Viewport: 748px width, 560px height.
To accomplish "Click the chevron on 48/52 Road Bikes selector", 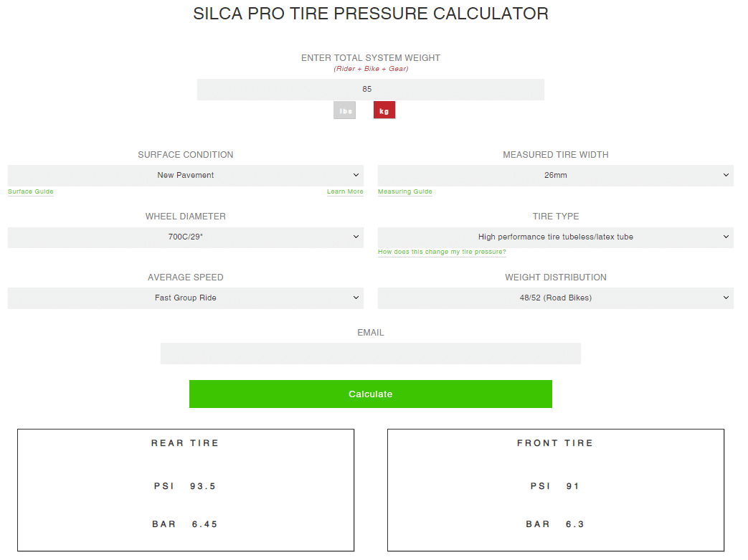I will 726,298.
